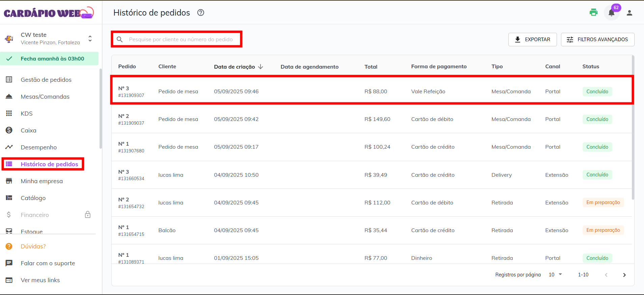The height and width of the screenshot is (295, 644).
Task: Go to next page of orders
Action: pyautogui.click(x=624, y=275)
